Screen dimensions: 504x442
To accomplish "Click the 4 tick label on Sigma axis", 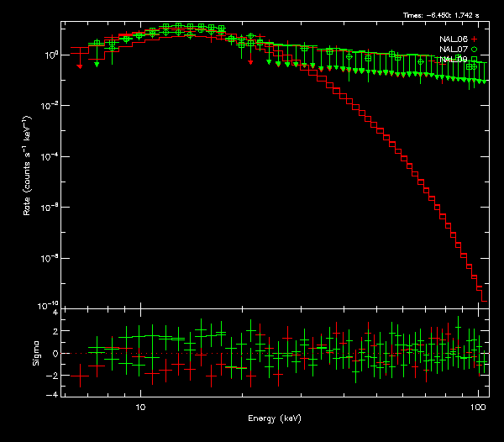I will point(55,313).
